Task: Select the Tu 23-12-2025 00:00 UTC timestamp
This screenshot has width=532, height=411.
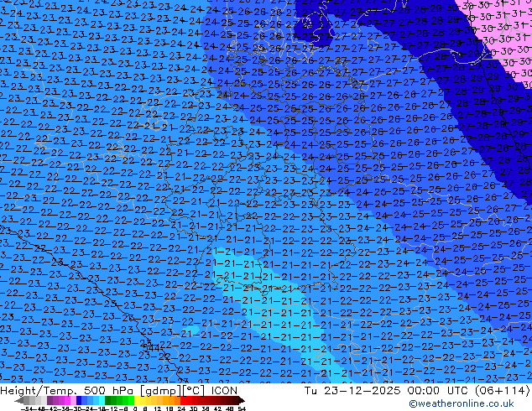Action: (x=387, y=391)
